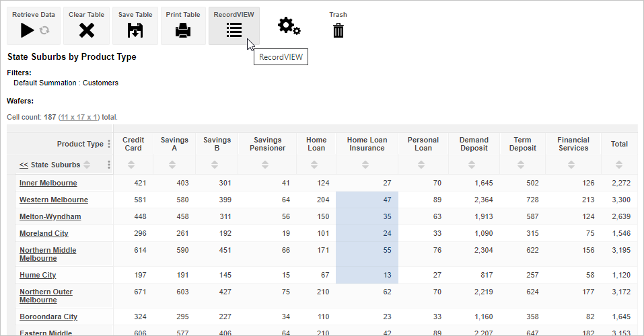Drill up using the << link
Viewport: 644px width, 336px height.
pyautogui.click(x=24, y=165)
